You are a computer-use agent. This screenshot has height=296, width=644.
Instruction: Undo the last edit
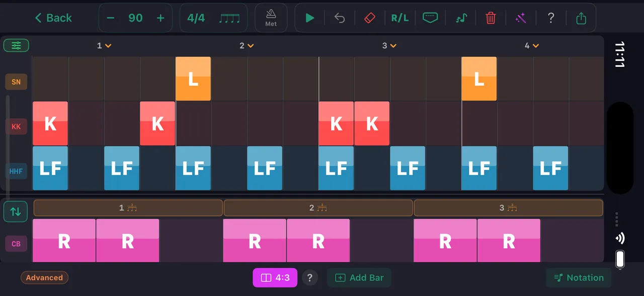(x=340, y=18)
